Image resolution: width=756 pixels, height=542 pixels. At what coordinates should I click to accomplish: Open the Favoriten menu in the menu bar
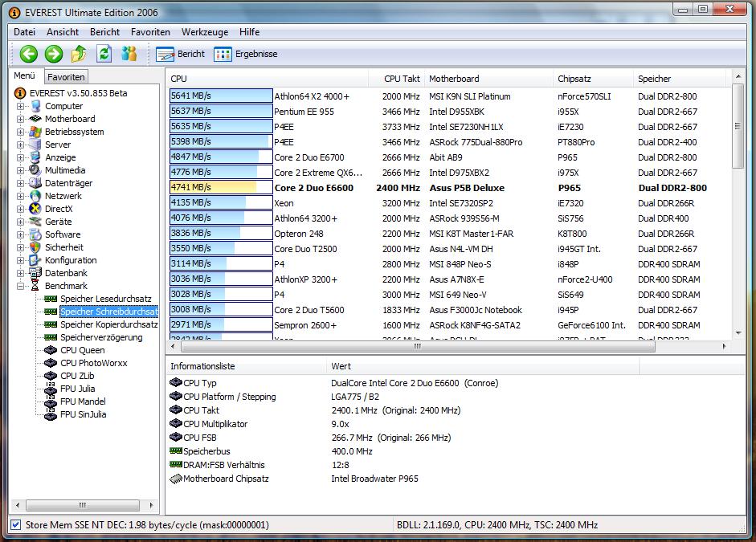point(150,32)
